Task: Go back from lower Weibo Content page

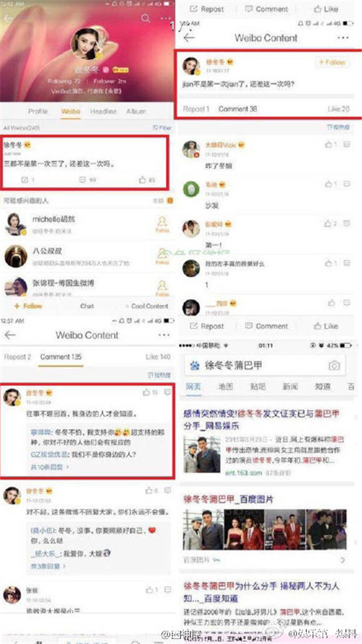Action: click(10, 335)
